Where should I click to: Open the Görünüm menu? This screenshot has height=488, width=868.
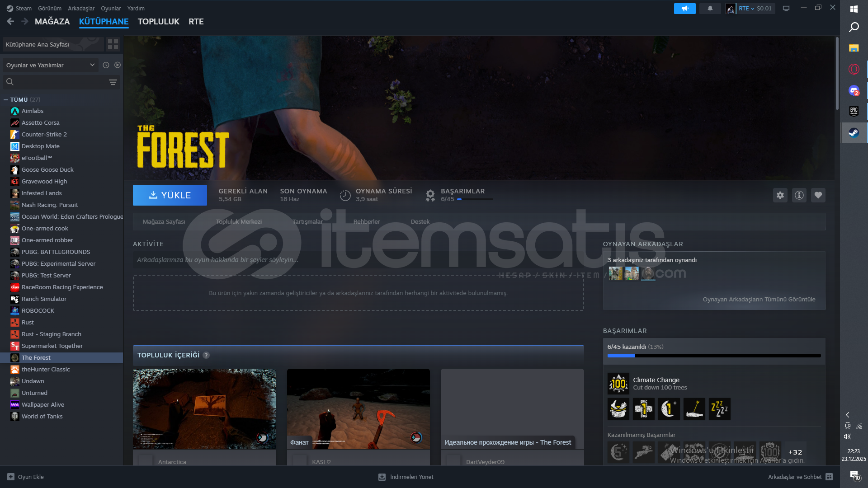coord(49,9)
